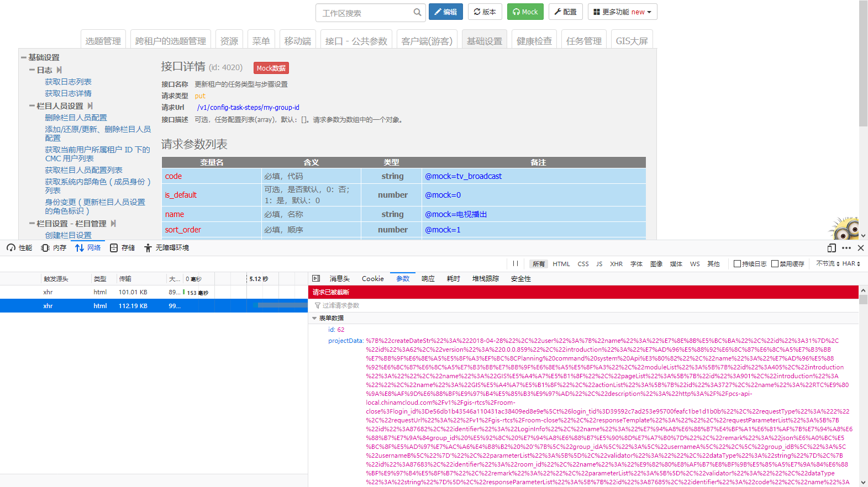The image size is (868, 487).
Task: Click the 配置 wrench button
Action: (x=565, y=12)
